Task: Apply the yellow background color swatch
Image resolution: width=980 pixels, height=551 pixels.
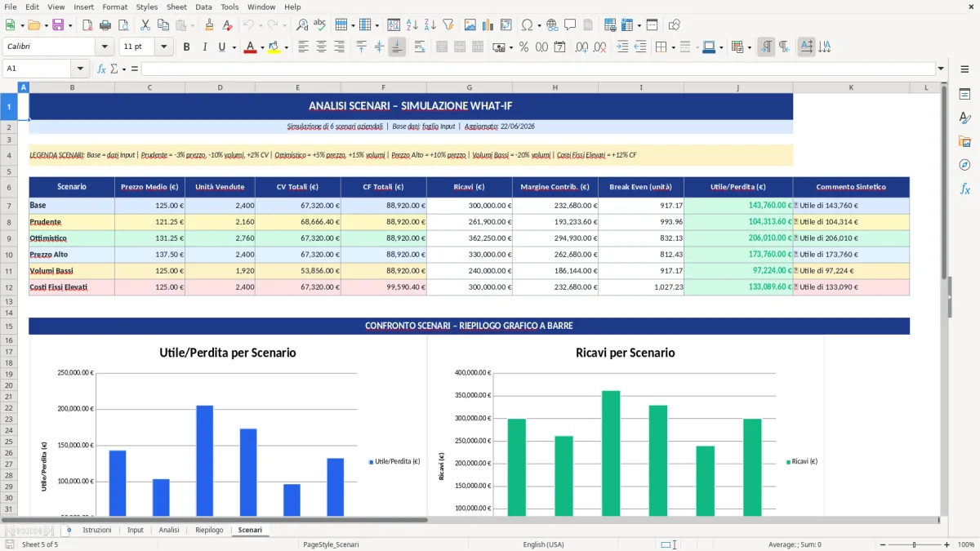Action: 274,47
